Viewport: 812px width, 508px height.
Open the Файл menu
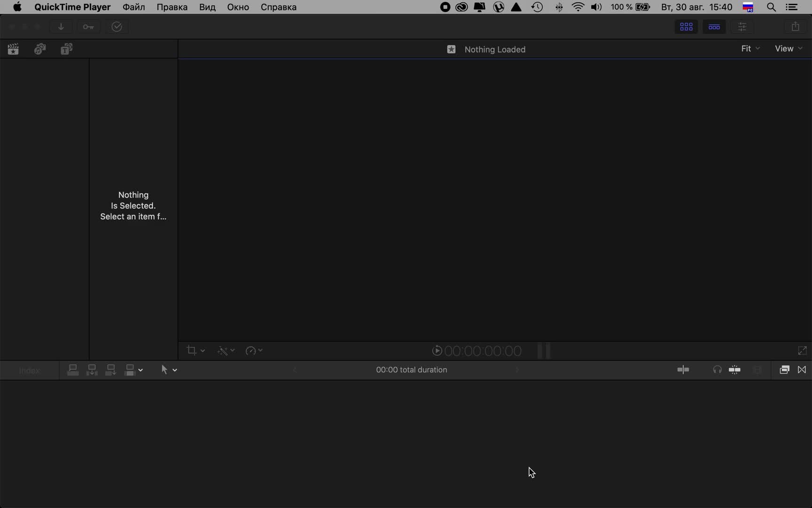click(x=133, y=7)
